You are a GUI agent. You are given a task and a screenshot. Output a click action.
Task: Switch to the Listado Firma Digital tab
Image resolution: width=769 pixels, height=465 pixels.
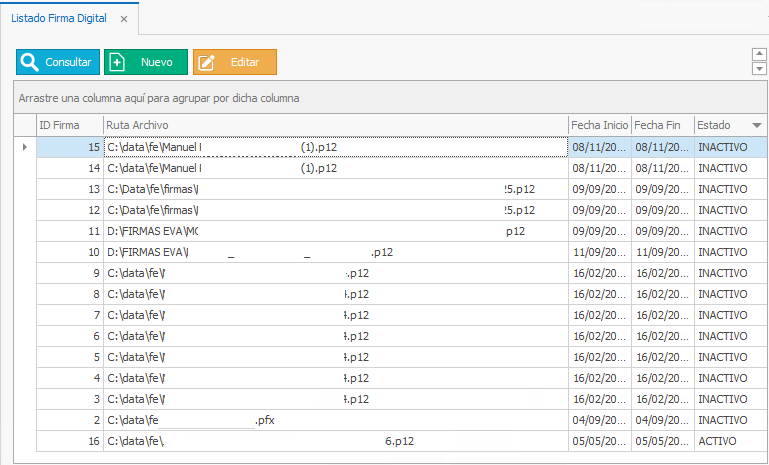[x=58, y=19]
